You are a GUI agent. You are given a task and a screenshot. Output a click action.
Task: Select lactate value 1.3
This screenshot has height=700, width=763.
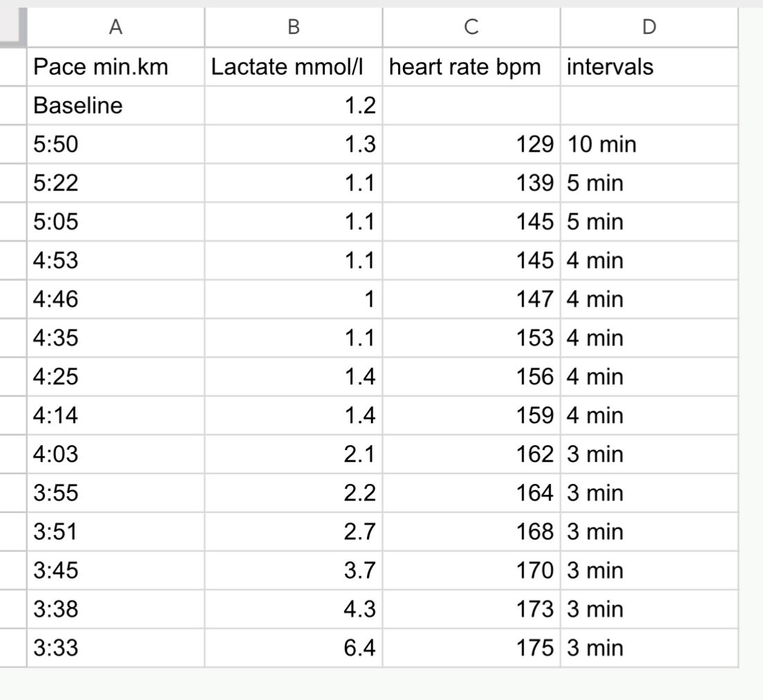(294, 145)
